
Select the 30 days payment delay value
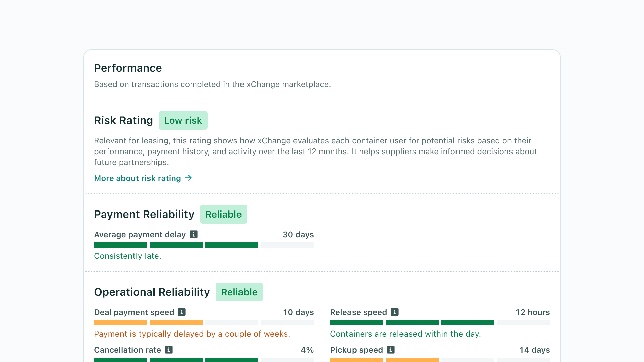coord(298,235)
